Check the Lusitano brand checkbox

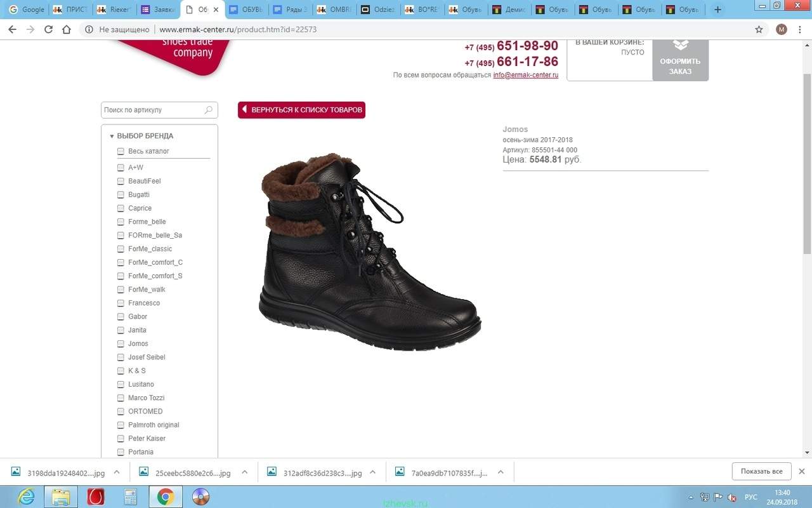pyautogui.click(x=121, y=384)
